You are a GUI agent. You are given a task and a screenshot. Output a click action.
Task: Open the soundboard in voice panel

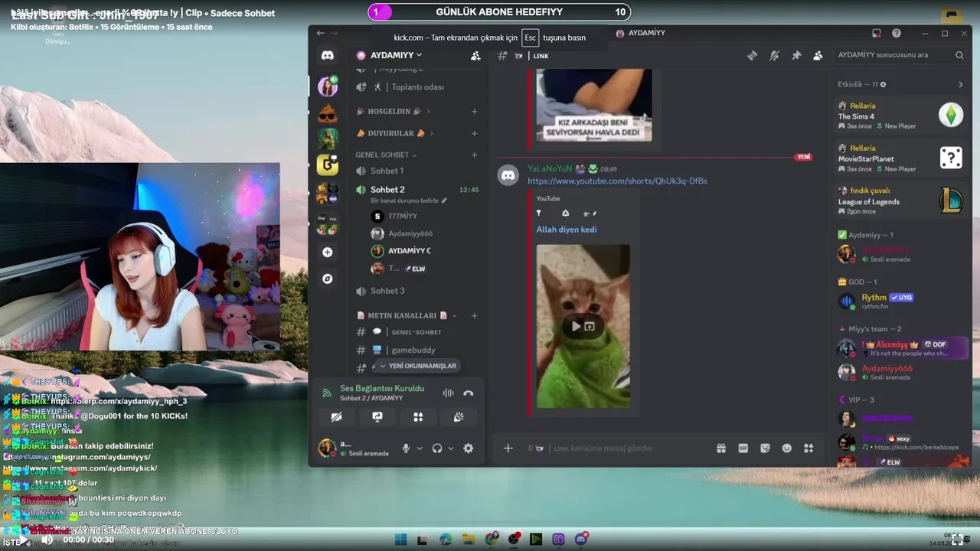[x=459, y=417]
